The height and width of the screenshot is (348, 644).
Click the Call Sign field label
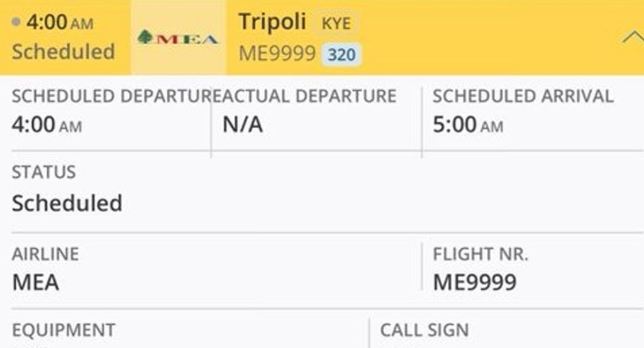pyautogui.click(x=425, y=330)
